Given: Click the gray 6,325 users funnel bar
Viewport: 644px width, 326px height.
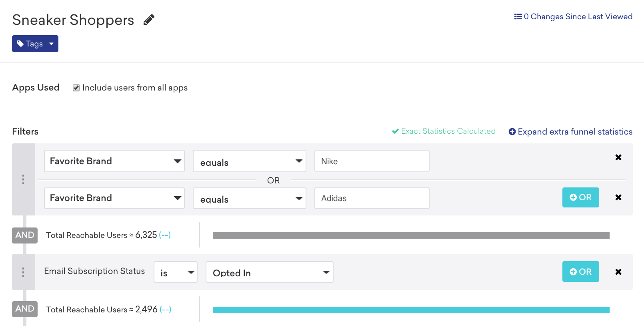Looking at the screenshot, I should click(x=411, y=235).
